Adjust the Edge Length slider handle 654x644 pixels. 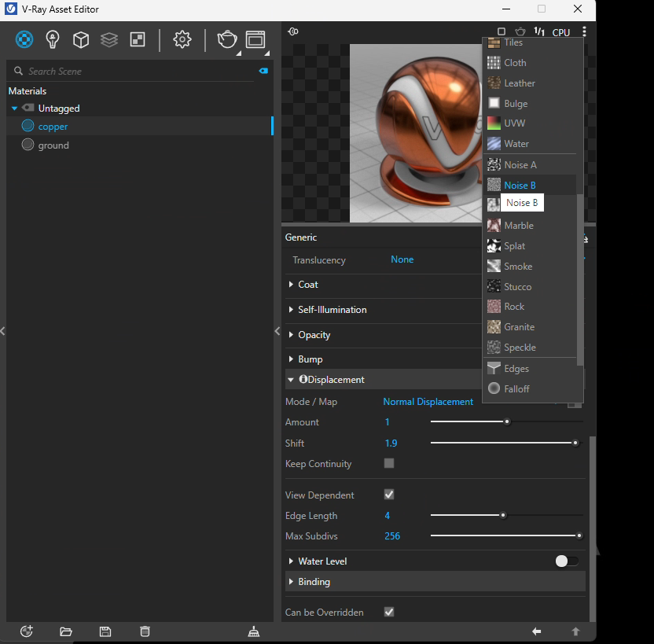coord(503,515)
